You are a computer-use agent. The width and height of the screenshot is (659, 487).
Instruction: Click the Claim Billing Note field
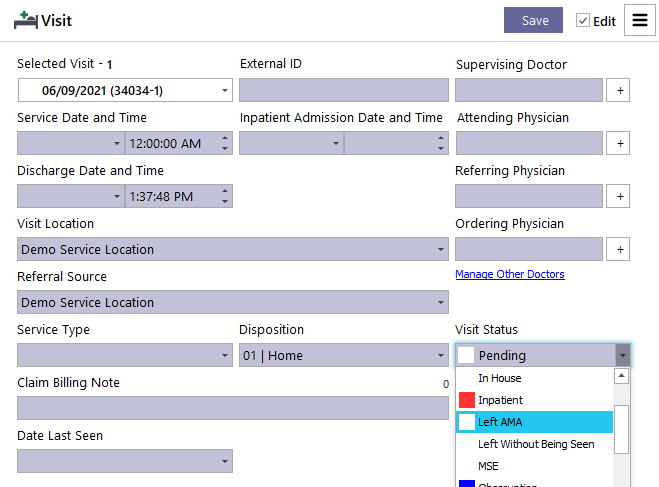(x=233, y=408)
